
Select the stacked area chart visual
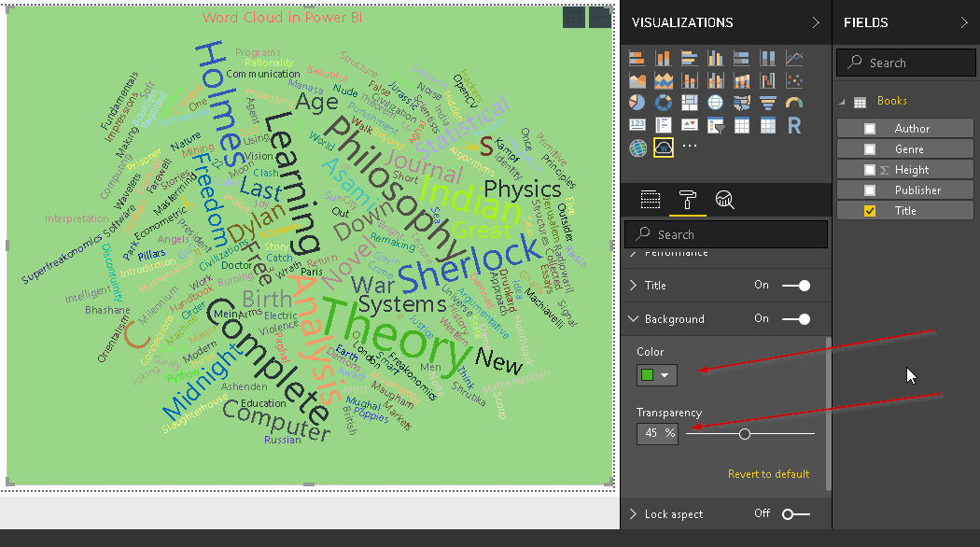click(663, 80)
